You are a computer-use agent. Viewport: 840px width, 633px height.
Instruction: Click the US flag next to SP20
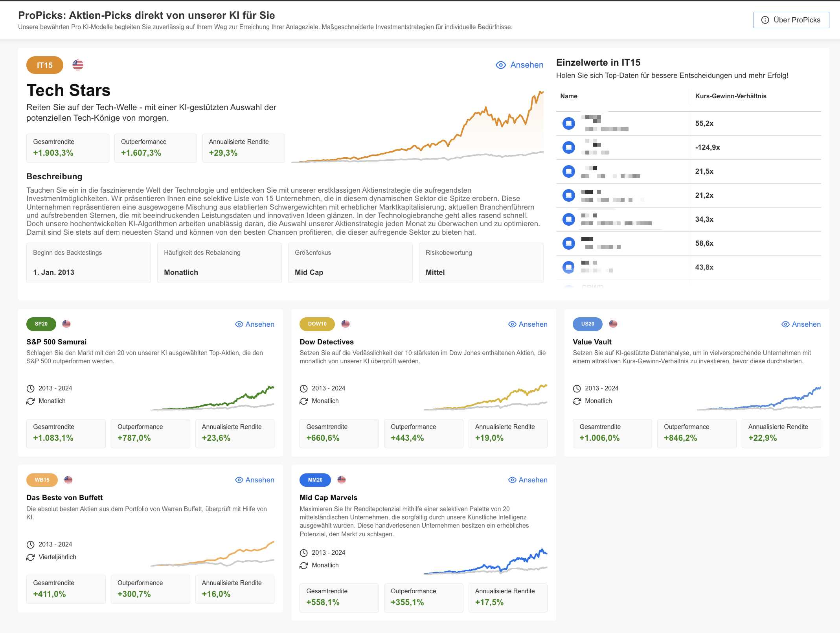click(66, 324)
